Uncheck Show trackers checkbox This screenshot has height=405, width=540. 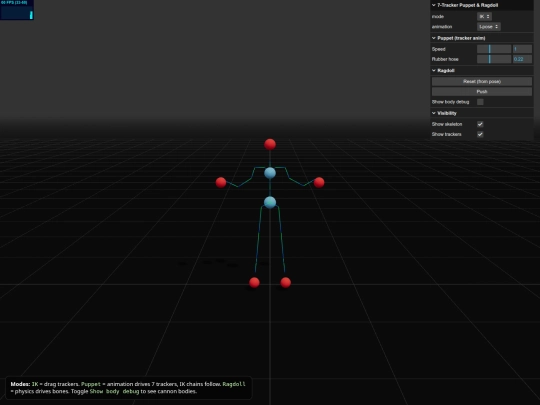pyautogui.click(x=480, y=134)
